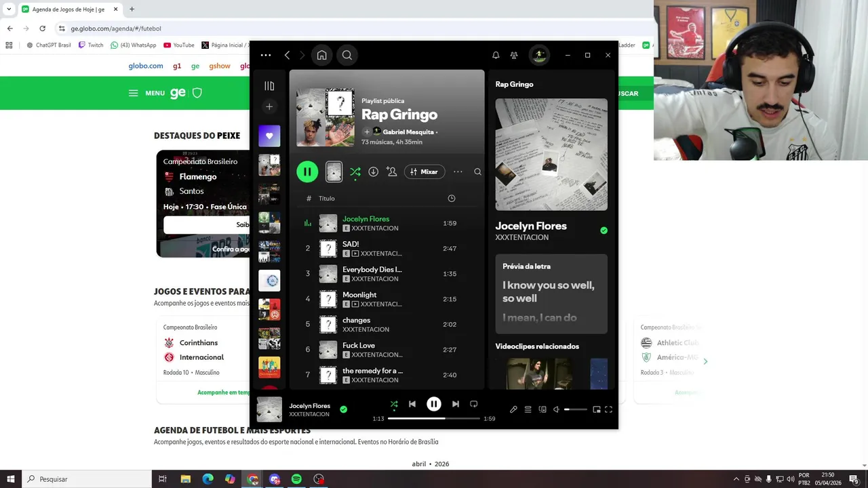The width and height of the screenshot is (868, 488).
Task: Open Liked Songs in sidebar
Action: 269,136
